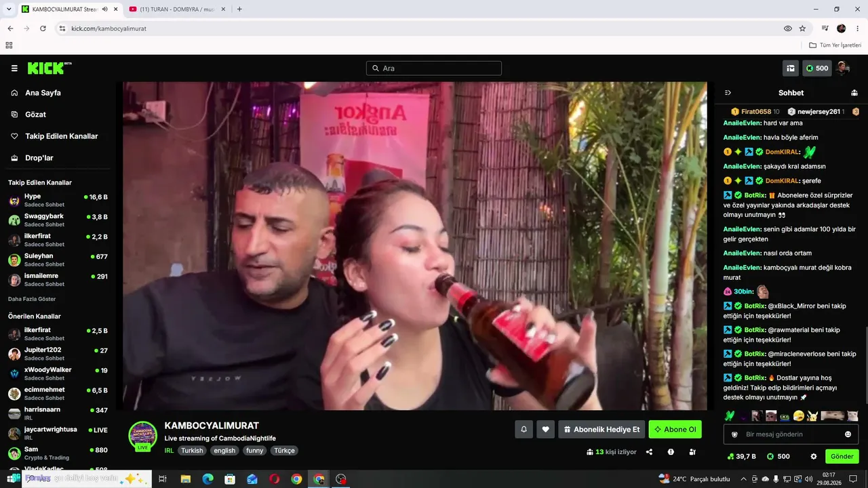Send the chat message with Gönder

[842, 457]
